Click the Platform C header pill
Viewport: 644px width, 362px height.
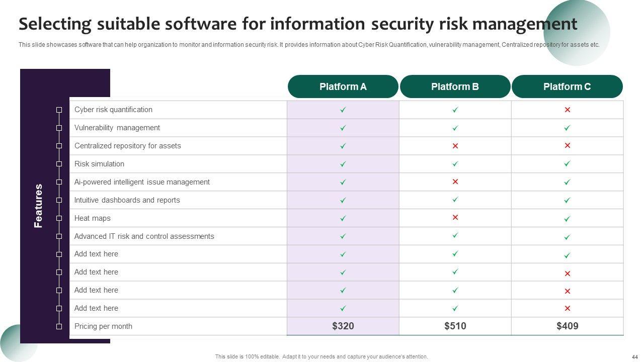coord(567,86)
